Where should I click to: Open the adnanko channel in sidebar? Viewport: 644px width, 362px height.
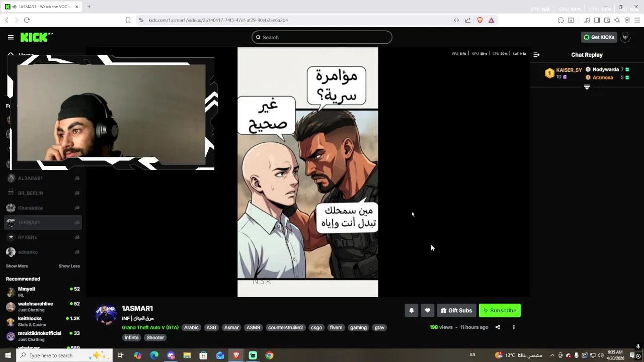pos(43,252)
